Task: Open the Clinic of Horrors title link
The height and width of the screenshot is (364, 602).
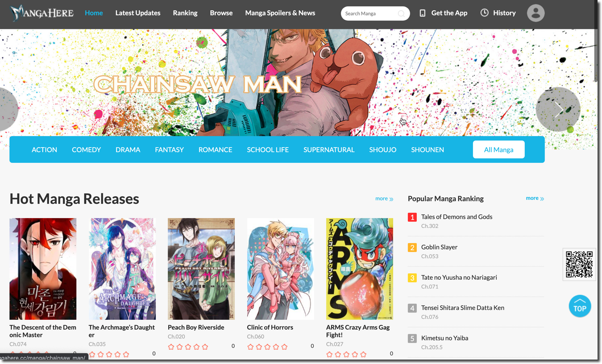Action: (270, 327)
